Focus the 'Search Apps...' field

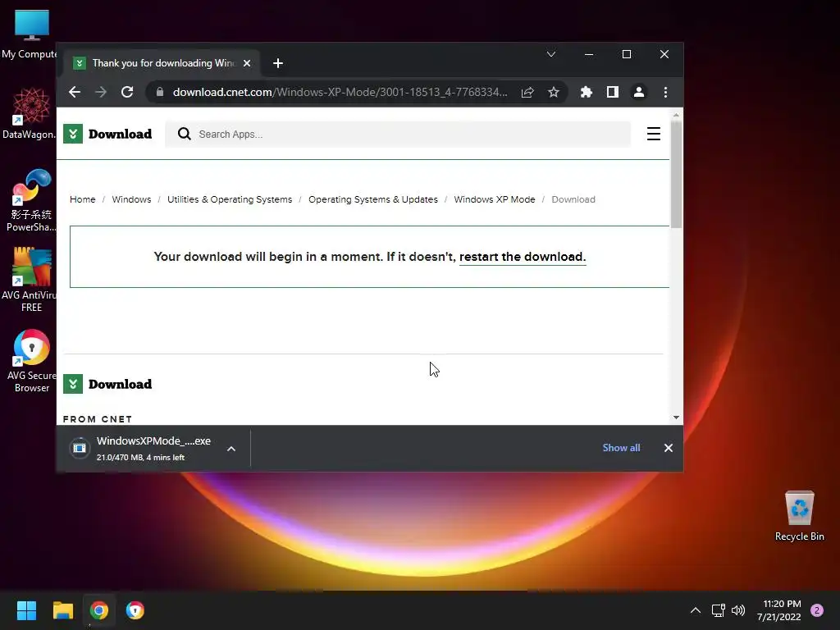(x=398, y=134)
